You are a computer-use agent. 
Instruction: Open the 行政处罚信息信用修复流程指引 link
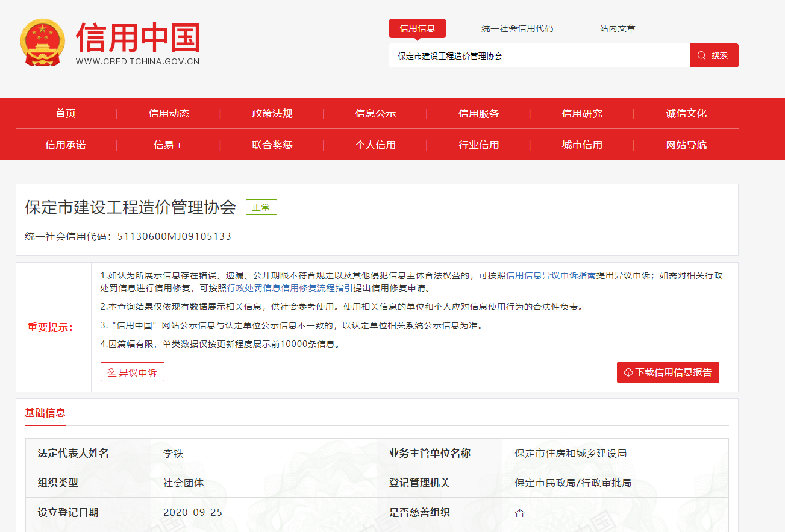tap(290, 288)
